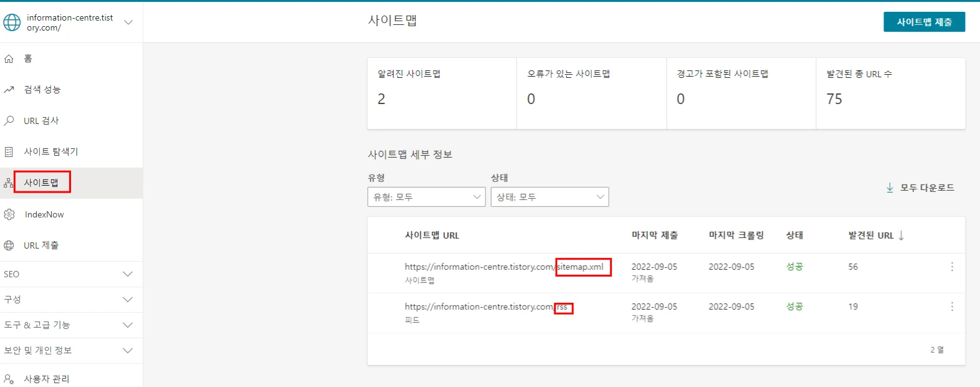This screenshot has height=387, width=980.
Task: Sort by 발견된 URL arrow
Action: (x=901, y=236)
